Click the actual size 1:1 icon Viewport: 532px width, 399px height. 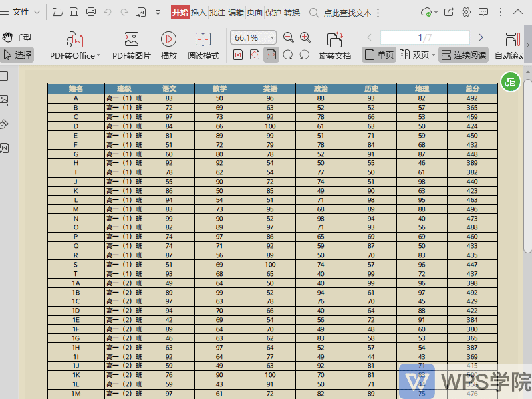[238, 55]
